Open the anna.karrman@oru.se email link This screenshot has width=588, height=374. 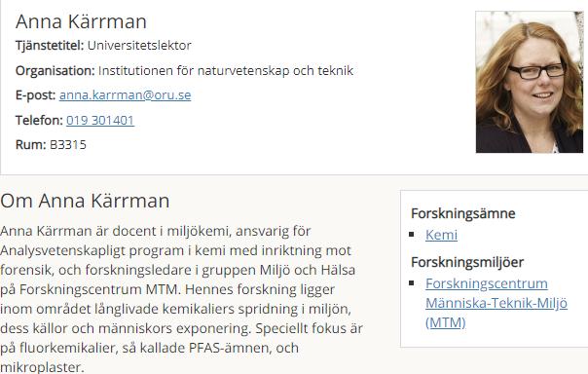click(125, 94)
